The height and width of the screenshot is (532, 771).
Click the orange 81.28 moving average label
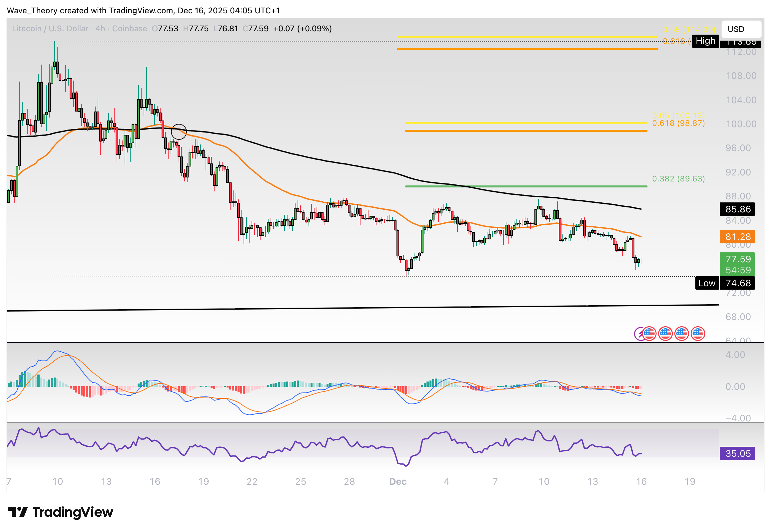click(737, 237)
